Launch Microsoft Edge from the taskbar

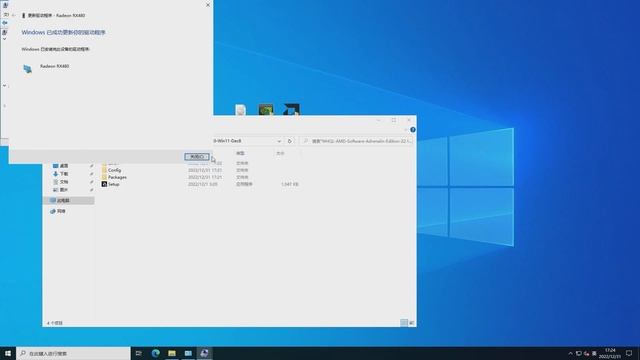[156, 353]
